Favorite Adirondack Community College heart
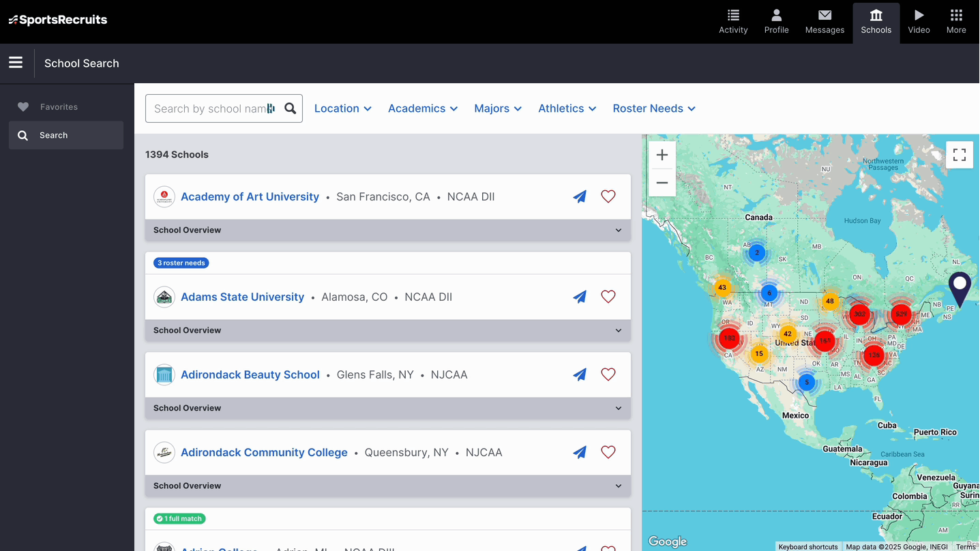The image size is (980, 551). pos(608,452)
